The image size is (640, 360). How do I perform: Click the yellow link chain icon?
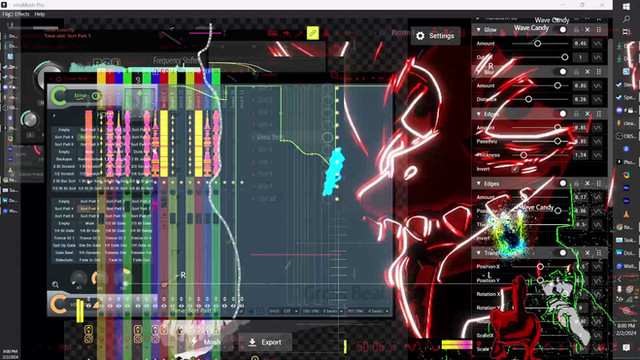click(x=313, y=33)
